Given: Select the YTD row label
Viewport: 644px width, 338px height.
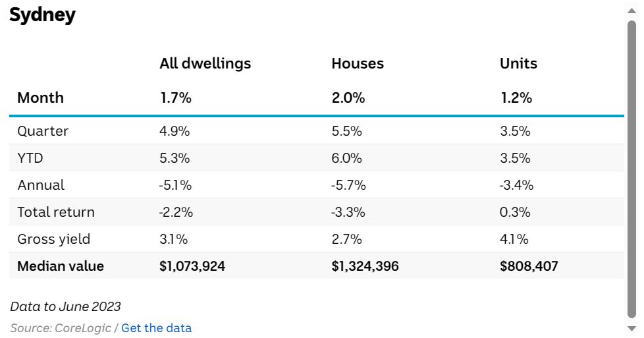Looking at the screenshot, I should 30,158.
